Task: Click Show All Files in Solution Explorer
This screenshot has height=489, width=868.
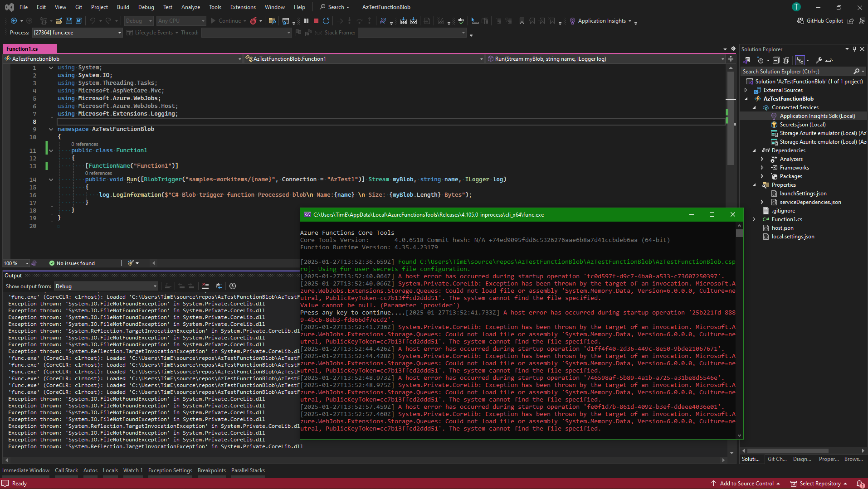Action: pos(786,60)
